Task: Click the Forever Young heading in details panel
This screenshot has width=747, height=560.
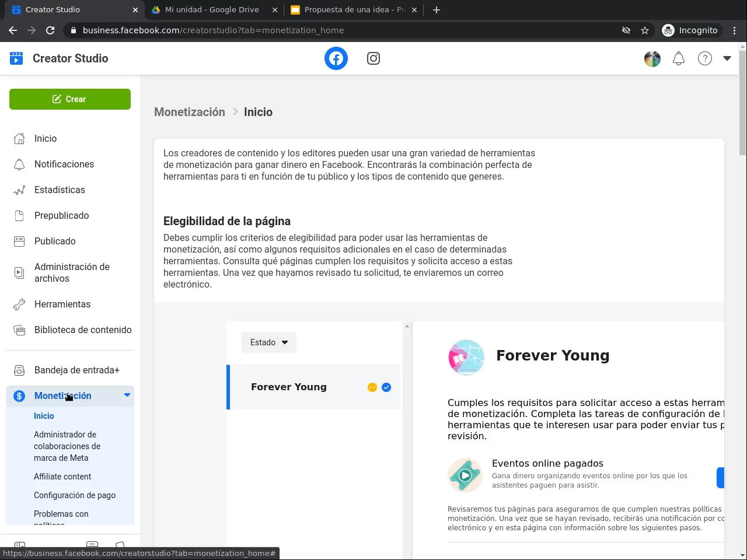Action: [x=553, y=355]
